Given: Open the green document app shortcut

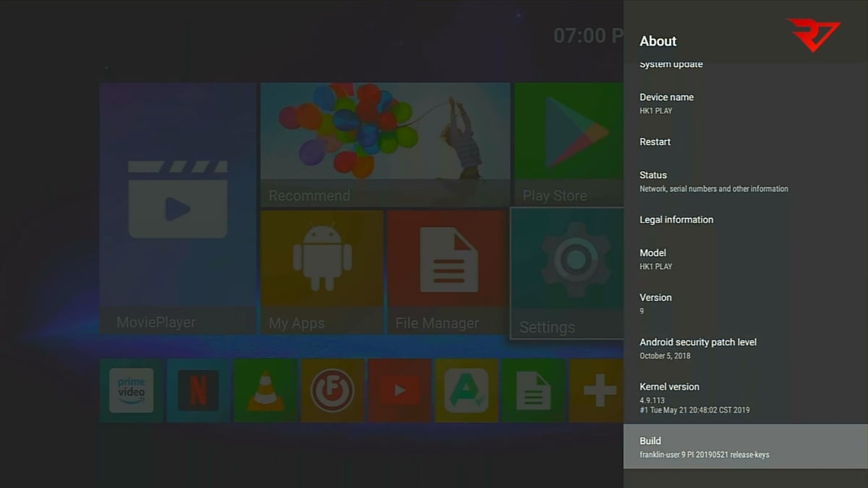Looking at the screenshot, I should [533, 390].
